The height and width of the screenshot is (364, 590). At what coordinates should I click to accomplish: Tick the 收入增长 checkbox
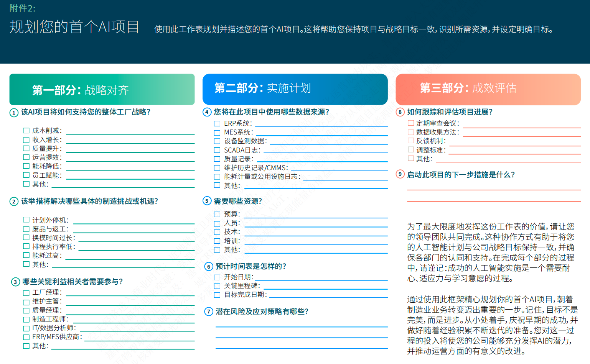point(26,140)
